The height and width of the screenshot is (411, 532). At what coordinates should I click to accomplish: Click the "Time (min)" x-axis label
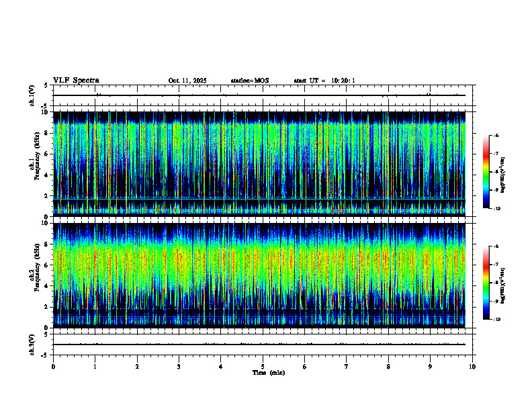click(269, 373)
